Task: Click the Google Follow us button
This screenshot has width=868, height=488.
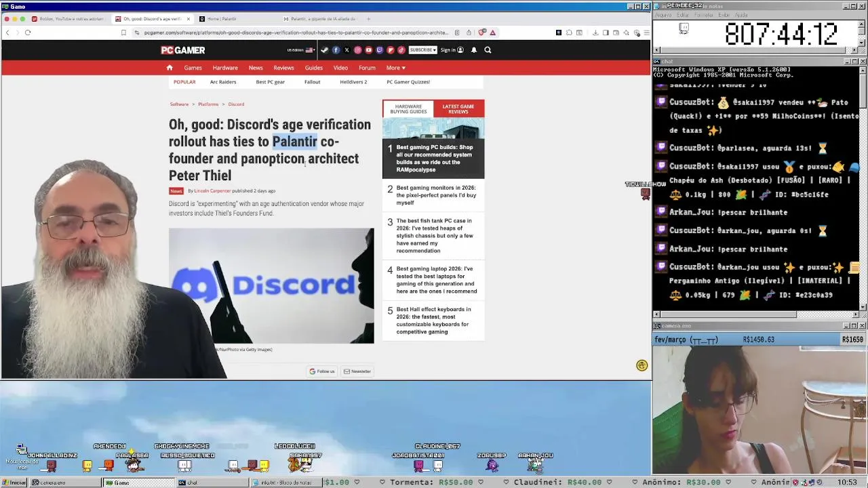Action: (x=322, y=371)
